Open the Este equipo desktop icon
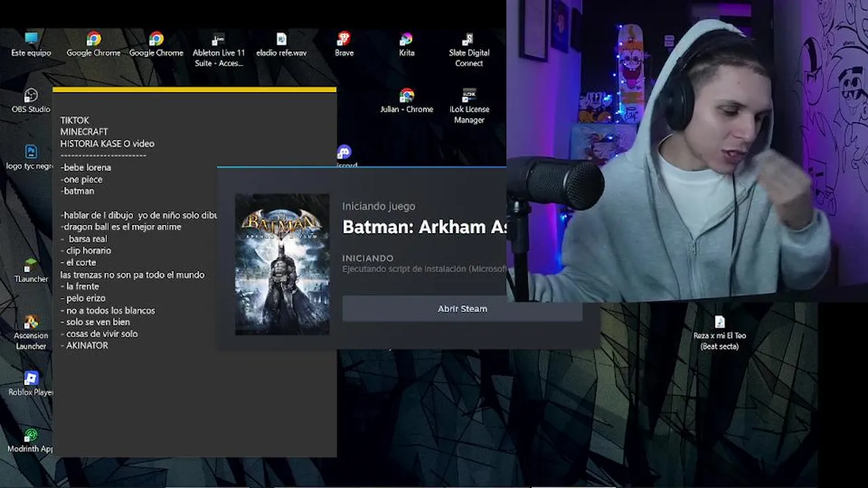The height and width of the screenshot is (488, 868). (31, 44)
